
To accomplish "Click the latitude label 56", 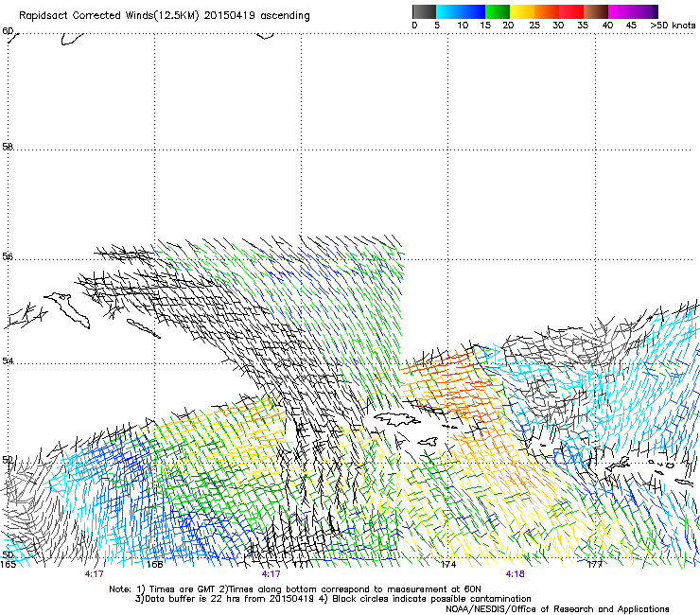I will click(8, 256).
